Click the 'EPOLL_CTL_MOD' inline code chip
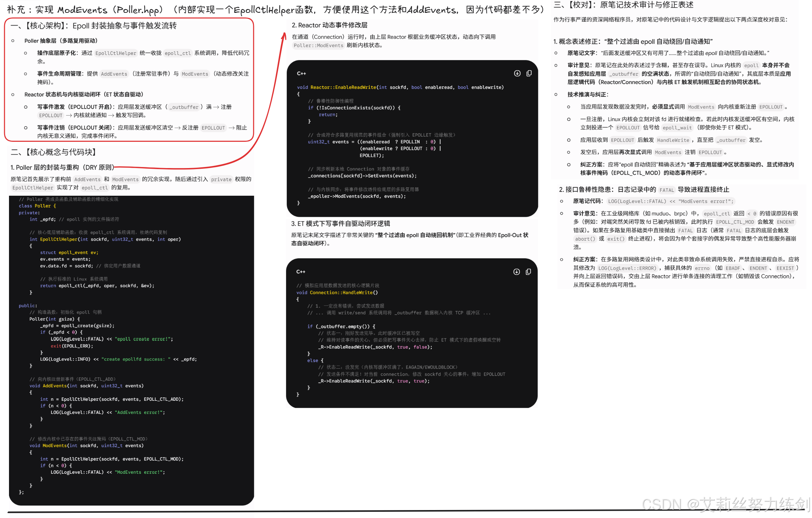Image resolution: width=812 pixels, height=518 pixels. tap(735, 222)
